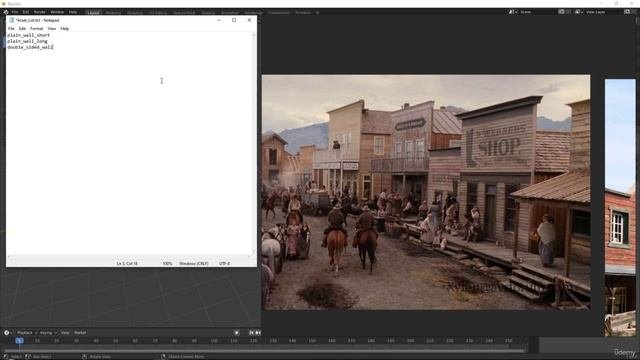Click the UTF-8 encoding status entry
The height and width of the screenshot is (360, 640).
224,264
